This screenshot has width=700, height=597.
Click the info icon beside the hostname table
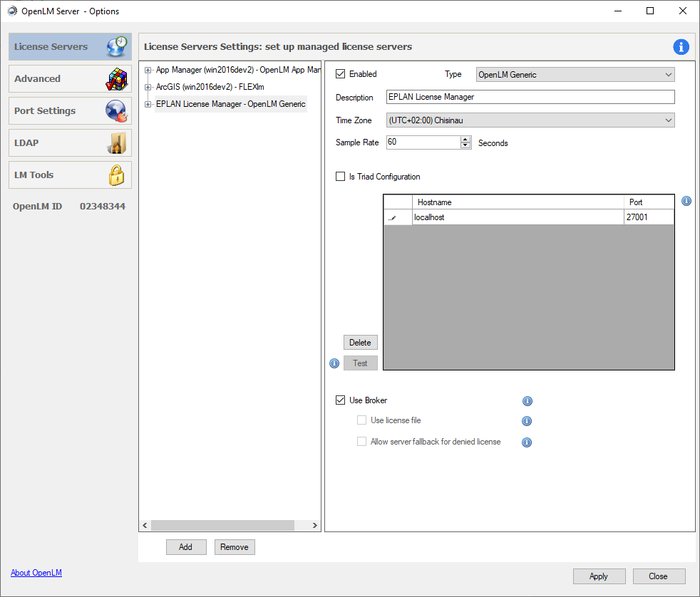tap(686, 202)
